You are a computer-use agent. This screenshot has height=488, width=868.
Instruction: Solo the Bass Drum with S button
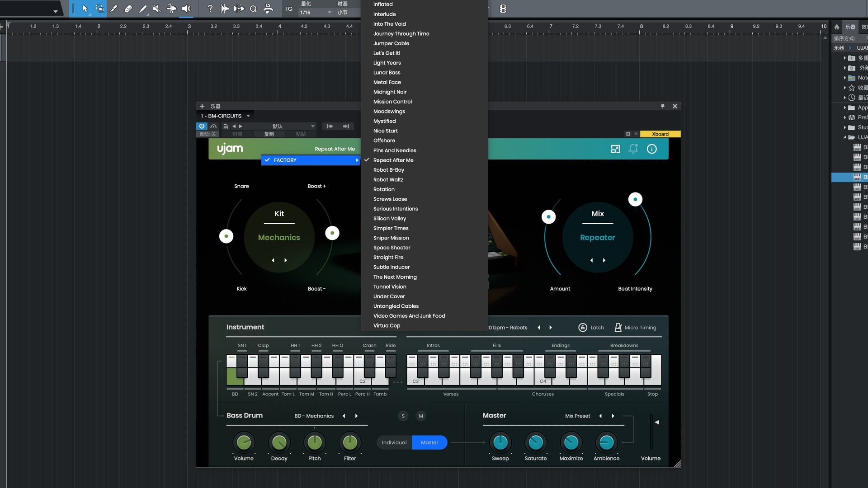point(403,416)
